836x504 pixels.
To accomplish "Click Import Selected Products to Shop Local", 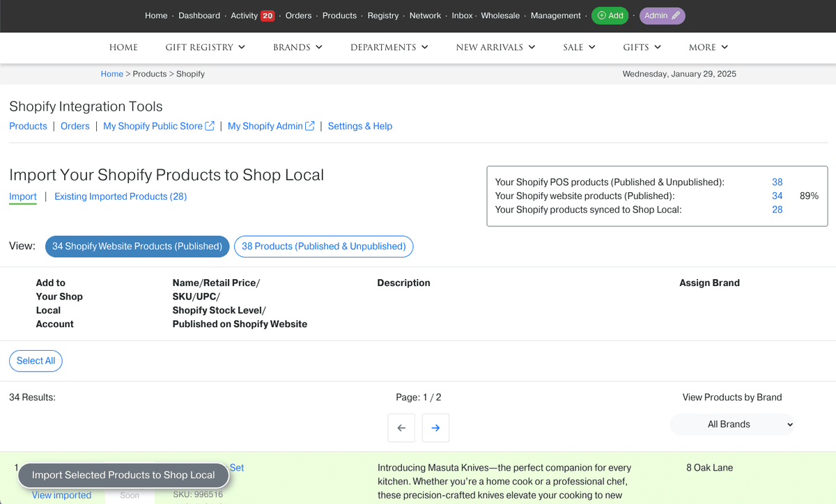I will [x=123, y=475].
